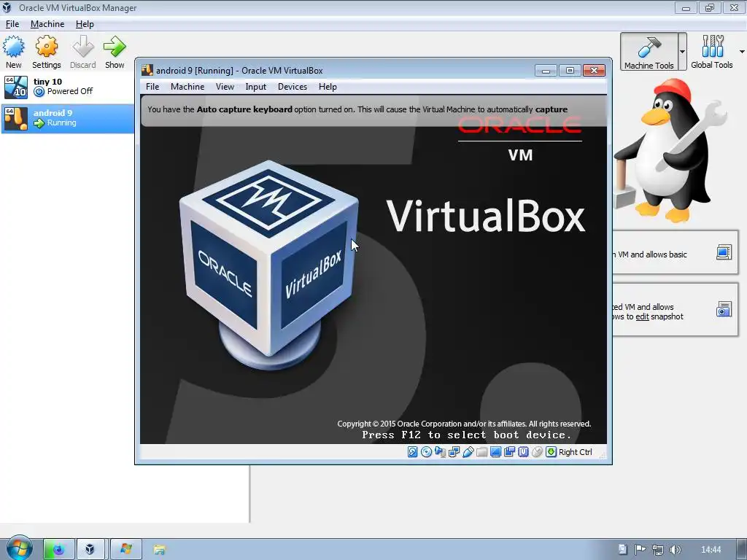
Task: Click the Action Center flag tray icon
Action: click(640, 550)
